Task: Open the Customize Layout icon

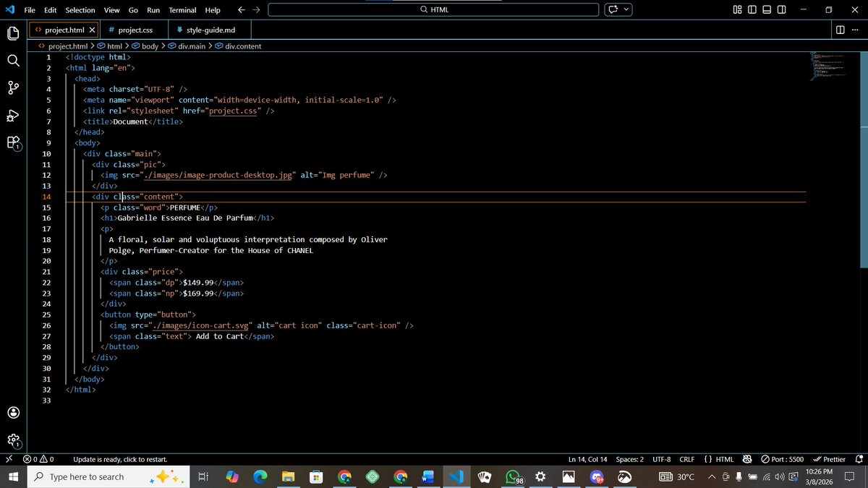Action: click(738, 9)
